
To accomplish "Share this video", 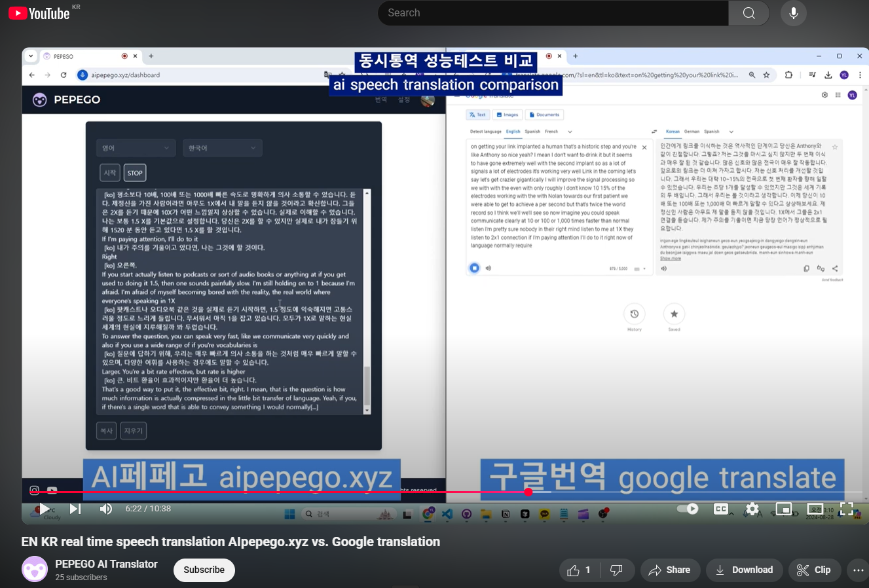I will pos(670,570).
